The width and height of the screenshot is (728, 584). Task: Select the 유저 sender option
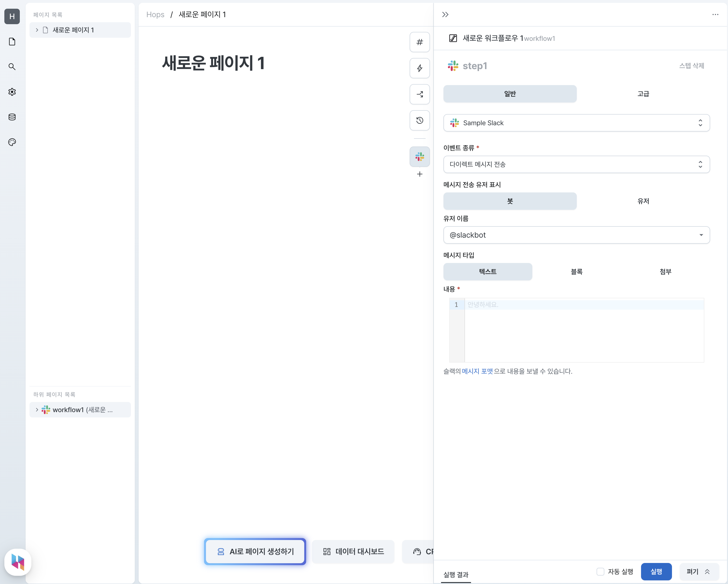(643, 201)
